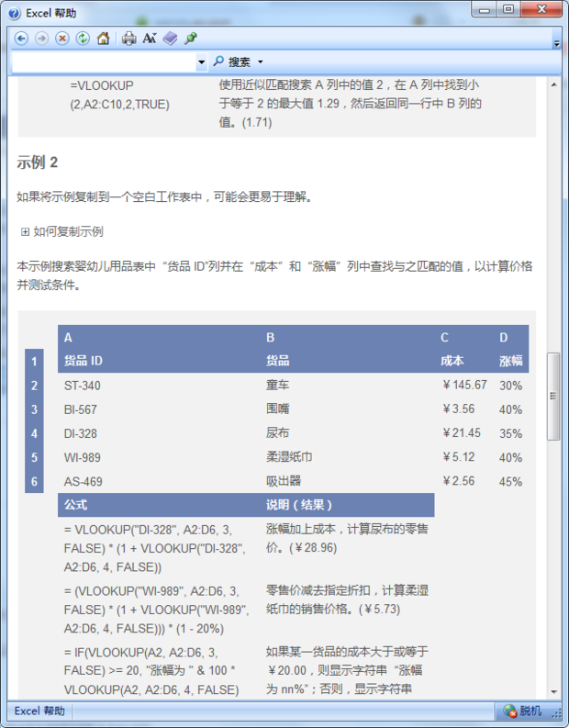Click the Forward navigation arrow icon
This screenshot has width=569, height=728.
(x=42, y=38)
